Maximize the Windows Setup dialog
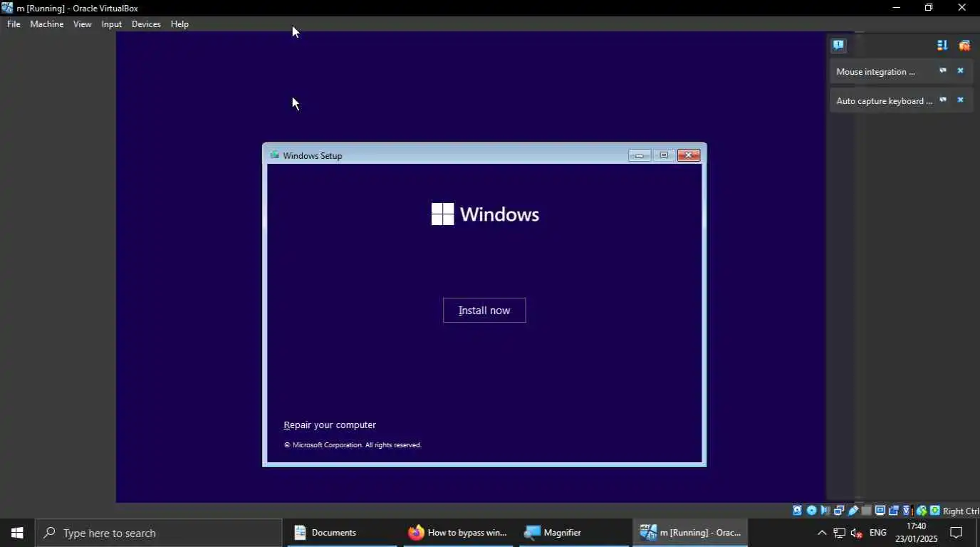The height and width of the screenshot is (547, 980). pyautogui.click(x=664, y=155)
